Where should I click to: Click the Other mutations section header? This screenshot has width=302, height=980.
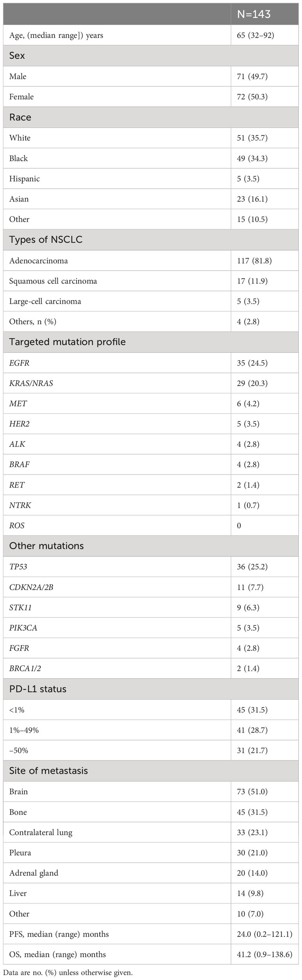tap(46, 546)
